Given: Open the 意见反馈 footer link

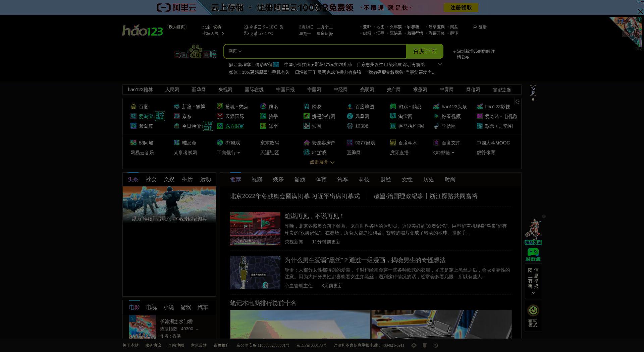Looking at the screenshot, I should (199, 345).
